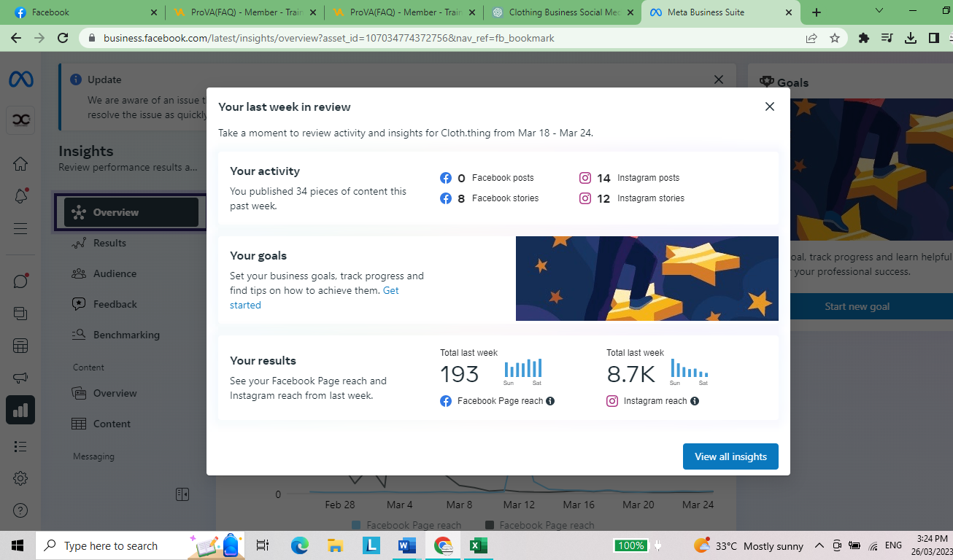
Task: Reload the current page
Action: 63,38
